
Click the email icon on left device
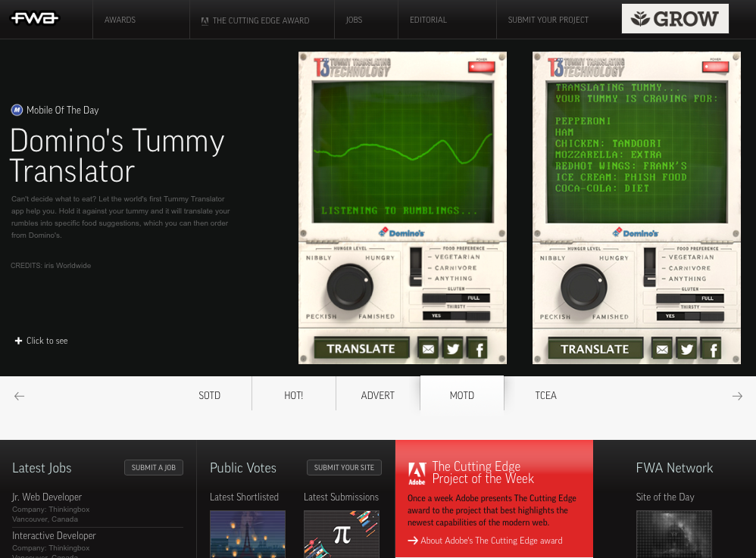428,349
